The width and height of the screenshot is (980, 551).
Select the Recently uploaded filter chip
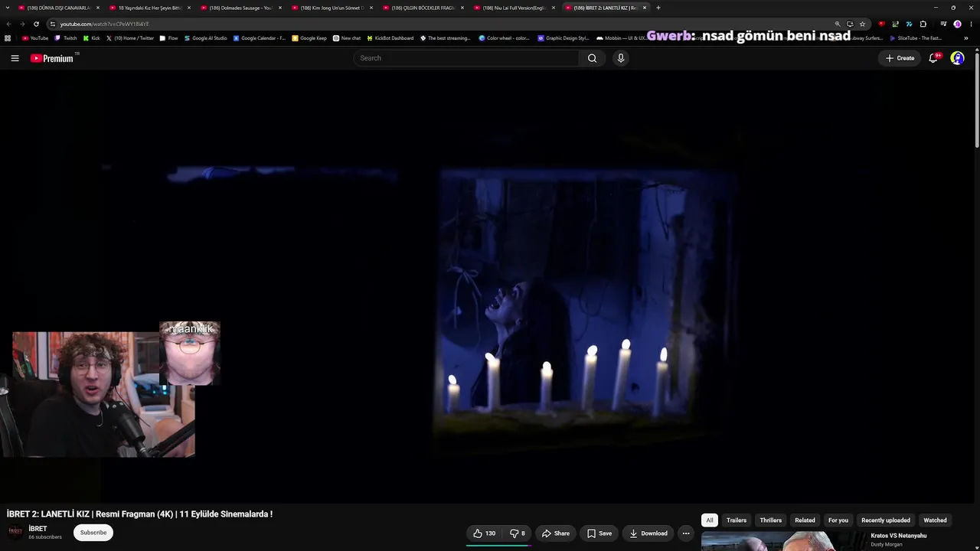coord(886,520)
